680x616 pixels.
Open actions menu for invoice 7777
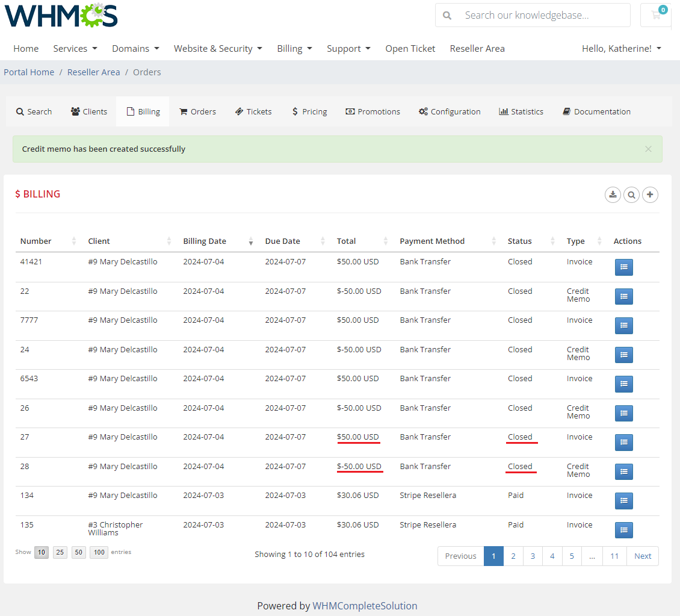tap(623, 326)
